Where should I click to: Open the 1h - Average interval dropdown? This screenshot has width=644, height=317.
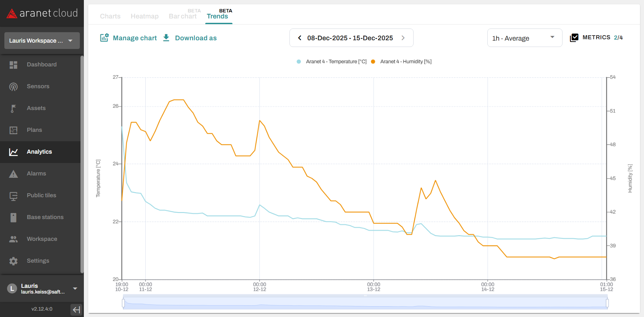pyautogui.click(x=524, y=38)
